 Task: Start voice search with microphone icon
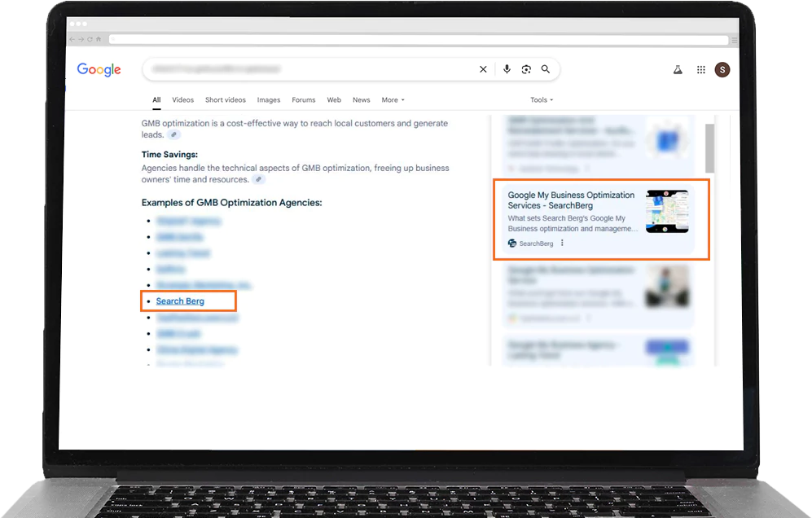pyautogui.click(x=507, y=69)
